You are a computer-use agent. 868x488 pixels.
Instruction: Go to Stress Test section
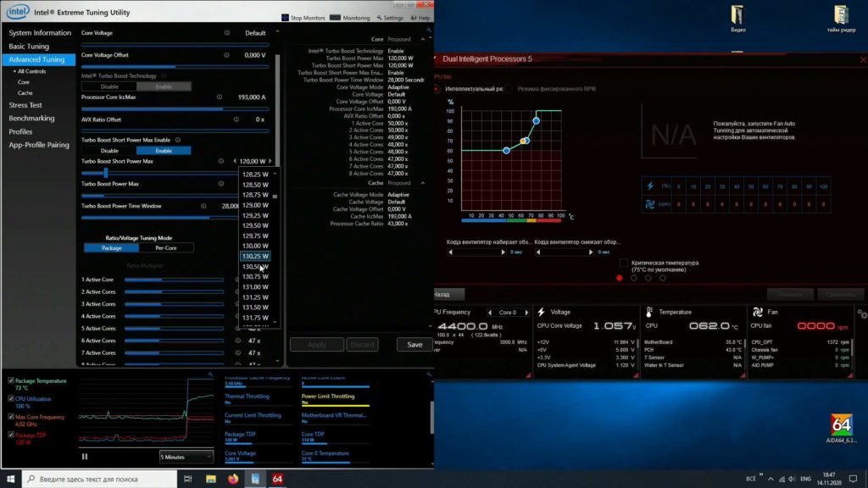[25, 105]
